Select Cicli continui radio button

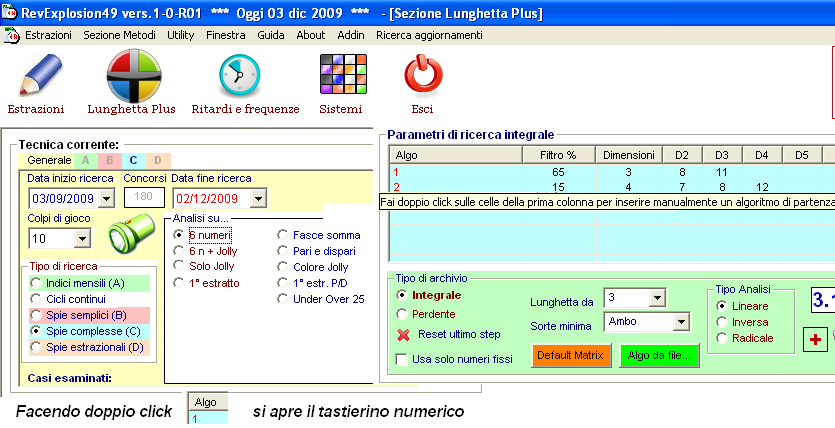(x=36, y=299)
